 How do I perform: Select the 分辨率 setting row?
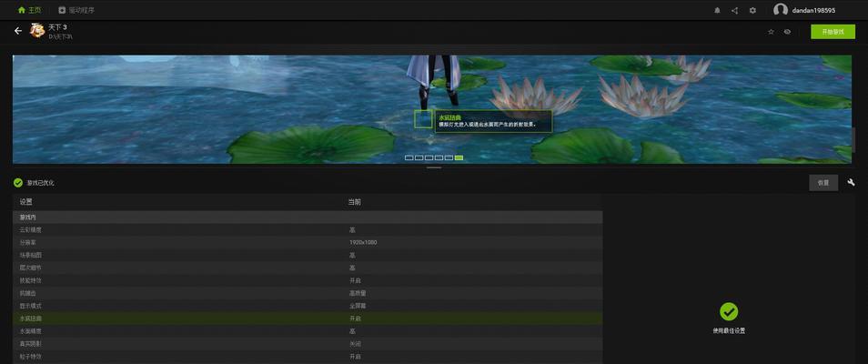pyautogui.click(x=308, y=242)
